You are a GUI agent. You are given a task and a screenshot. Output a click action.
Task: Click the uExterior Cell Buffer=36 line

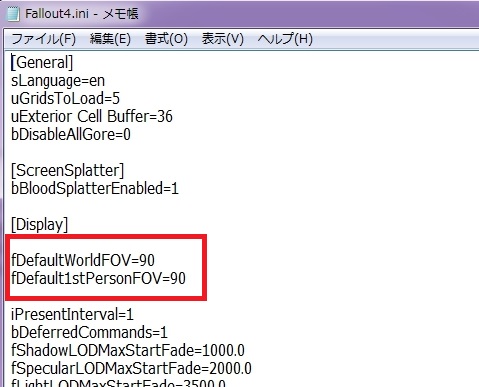(92, 117)
